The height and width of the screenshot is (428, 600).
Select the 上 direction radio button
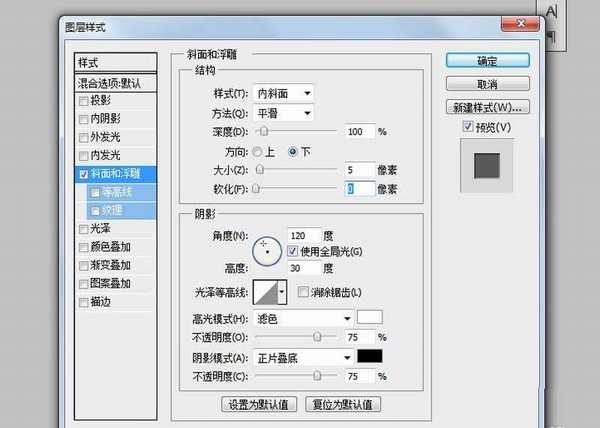point(257,151)
